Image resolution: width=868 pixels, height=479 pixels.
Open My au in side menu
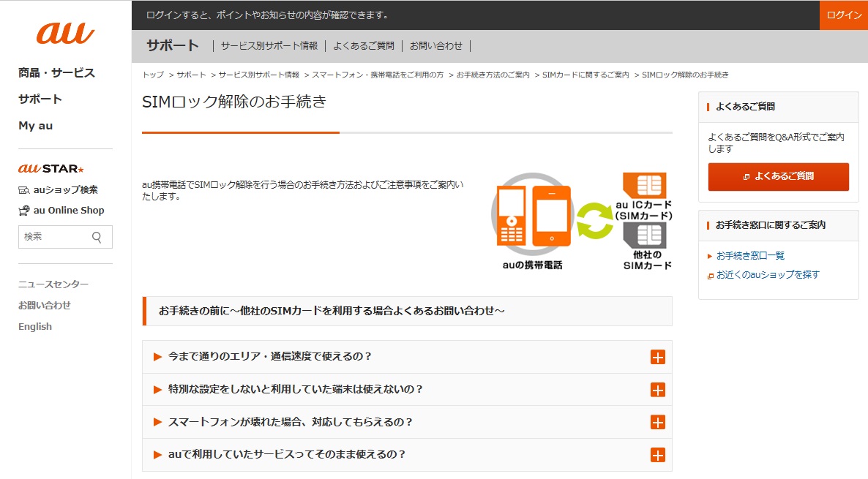[x=35, y=126]
